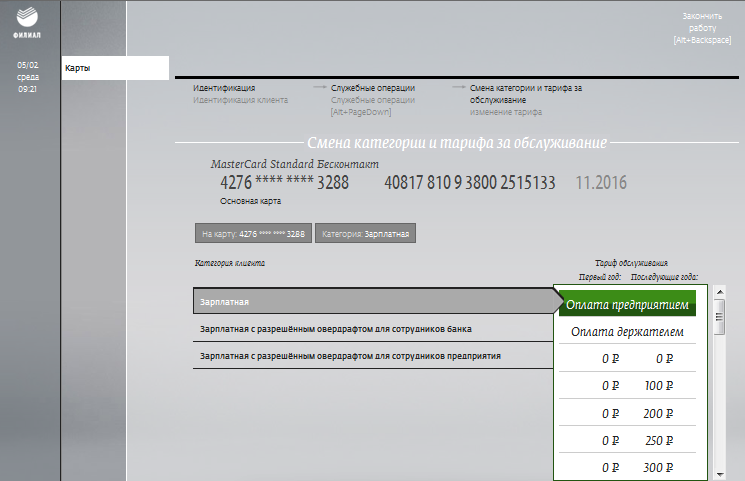This screenshot has height=481, width=745.
Task: Click the Sberbank logo icon
Action: [27, 18]
